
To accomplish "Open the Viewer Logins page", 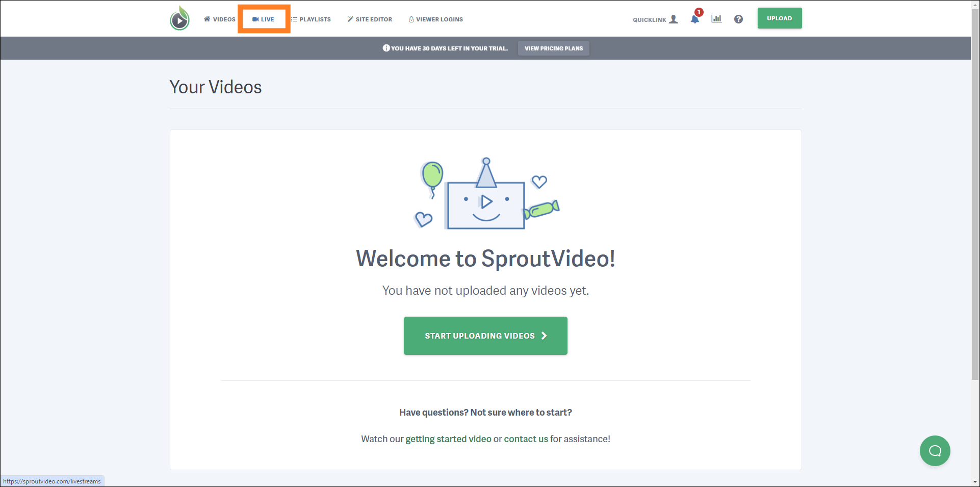I will pos(436,19).
